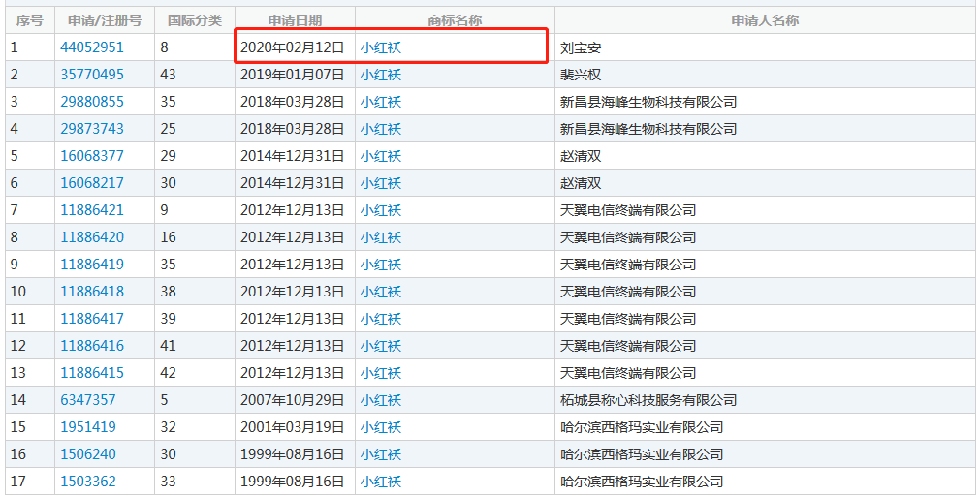This screenshot has width=980, height=498.
Task: Open registration number 1503362
Action: (x=88, y=482)
